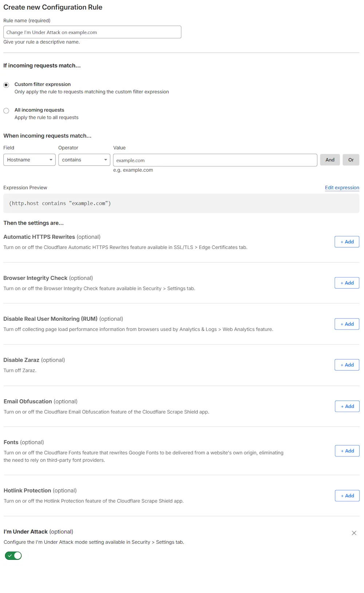Click the Or condition button

tap(351, 160)
